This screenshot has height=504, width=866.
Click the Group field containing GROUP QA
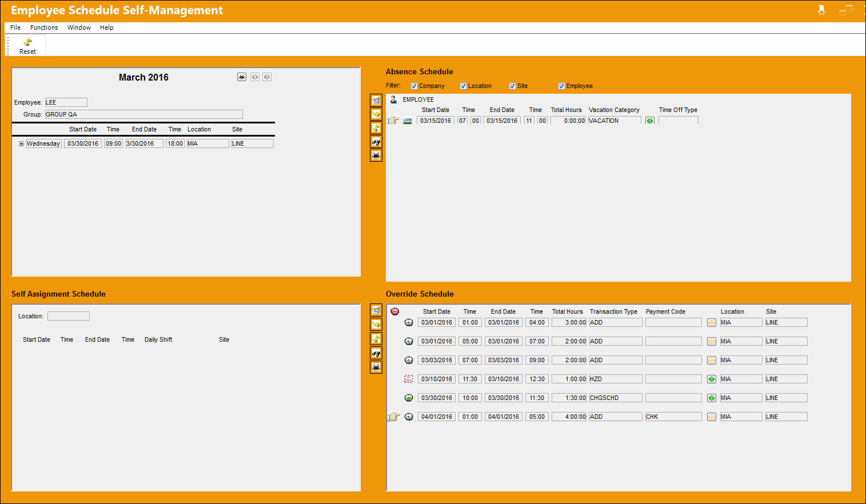144,114
